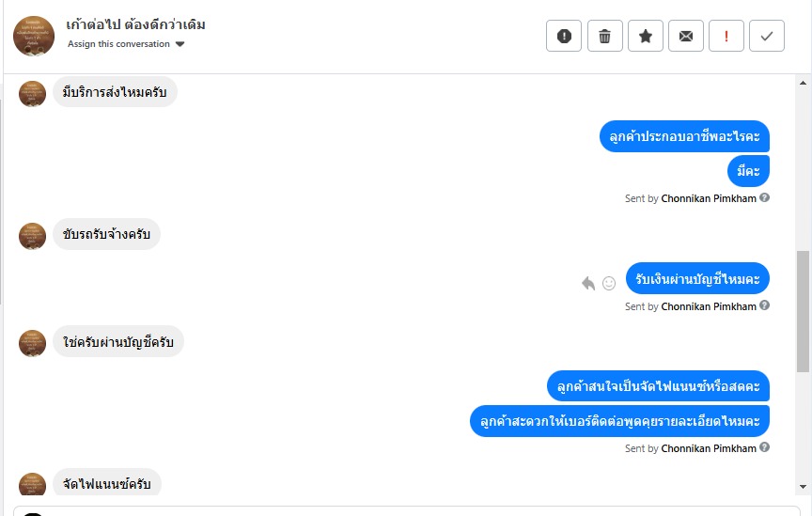
Task: Mark conversation done with checkmark icon
Action: point(767,36)
